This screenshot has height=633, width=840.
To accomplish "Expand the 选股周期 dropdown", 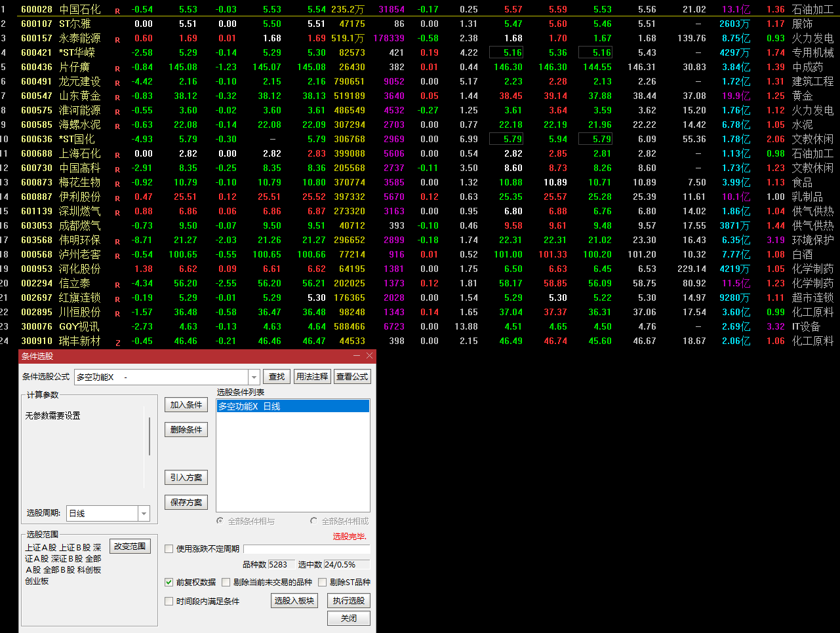I will [144, 514].
